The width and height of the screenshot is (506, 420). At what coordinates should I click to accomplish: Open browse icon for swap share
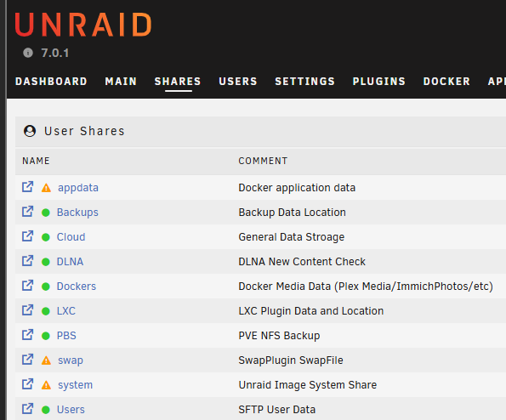(27, 360)
